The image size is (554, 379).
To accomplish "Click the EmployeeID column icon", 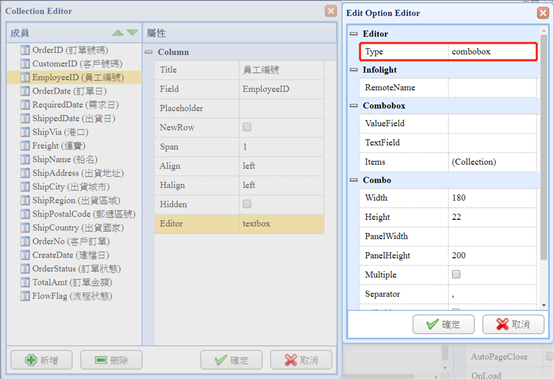I will [x=25, y=77].
